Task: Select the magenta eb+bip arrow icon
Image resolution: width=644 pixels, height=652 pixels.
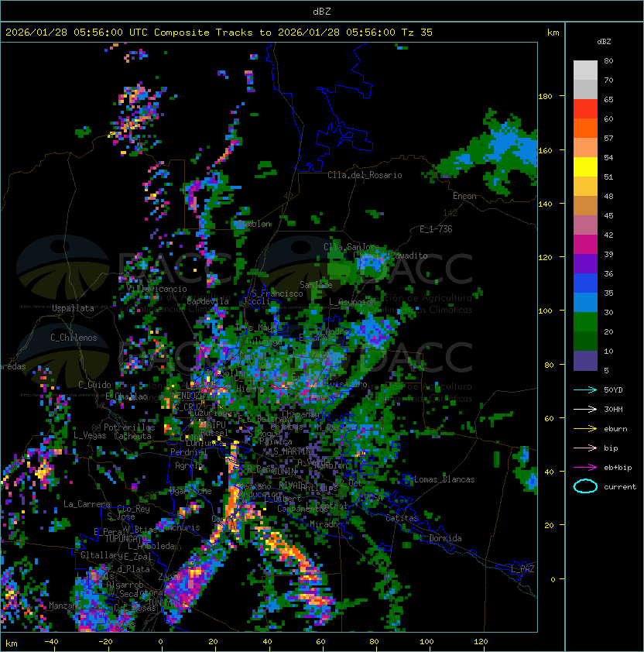Action: pos(585,467)
